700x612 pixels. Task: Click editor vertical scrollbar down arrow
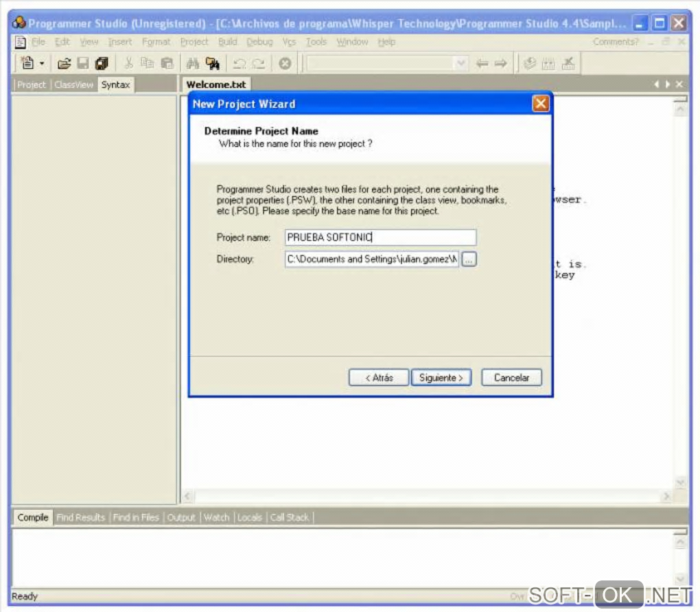[680, 482]
